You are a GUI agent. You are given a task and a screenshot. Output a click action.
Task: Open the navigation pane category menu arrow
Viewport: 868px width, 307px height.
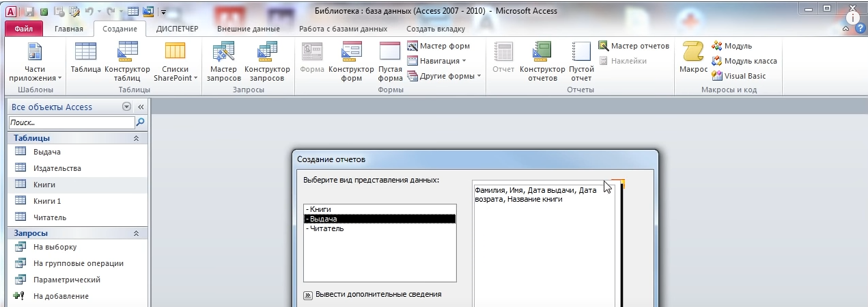[126, 107]
